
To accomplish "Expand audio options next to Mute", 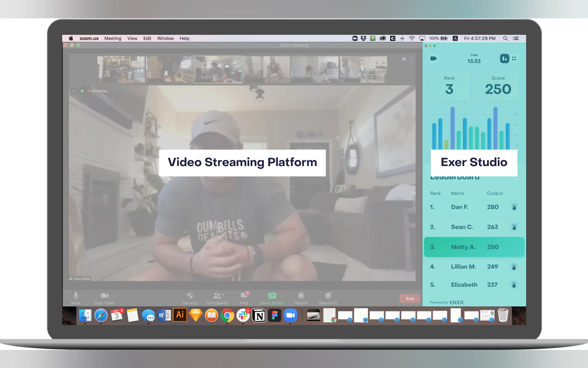I will pyautogui.click(x=86, y=296).
